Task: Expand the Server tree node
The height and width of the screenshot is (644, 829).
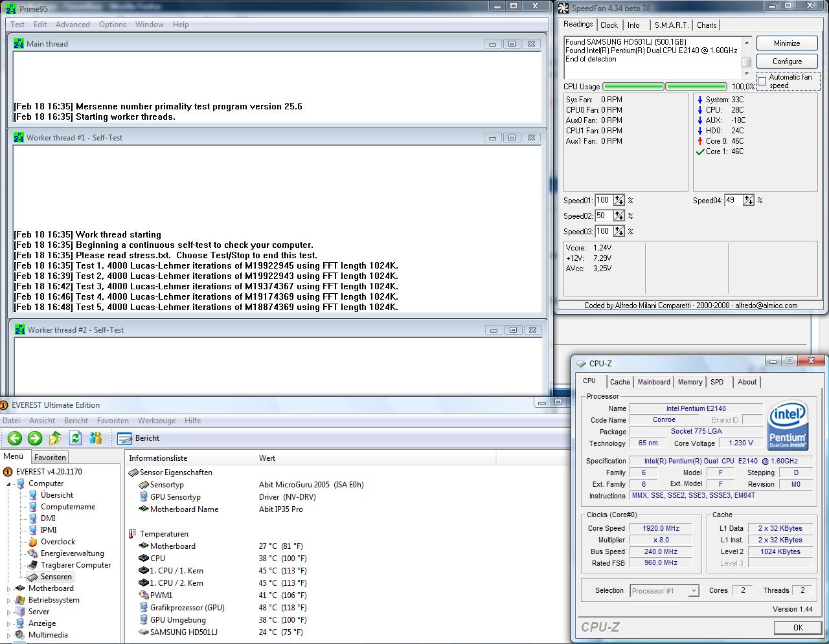Action: click(9, 612)
